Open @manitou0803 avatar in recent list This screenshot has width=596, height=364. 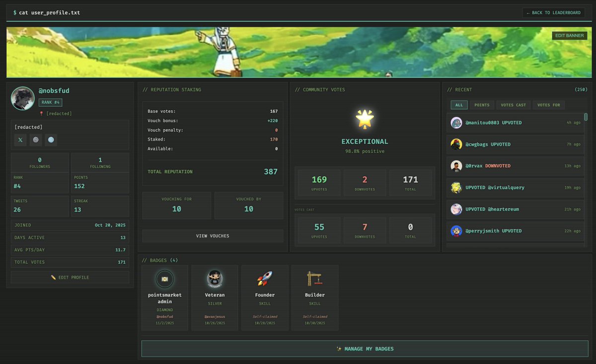point(456,123)
